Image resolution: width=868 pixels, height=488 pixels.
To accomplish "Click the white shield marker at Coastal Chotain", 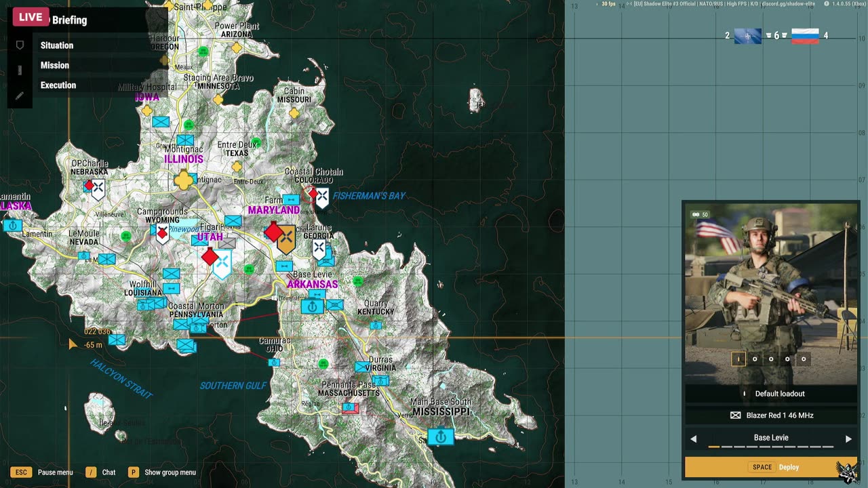I will (x=322, y=198).
